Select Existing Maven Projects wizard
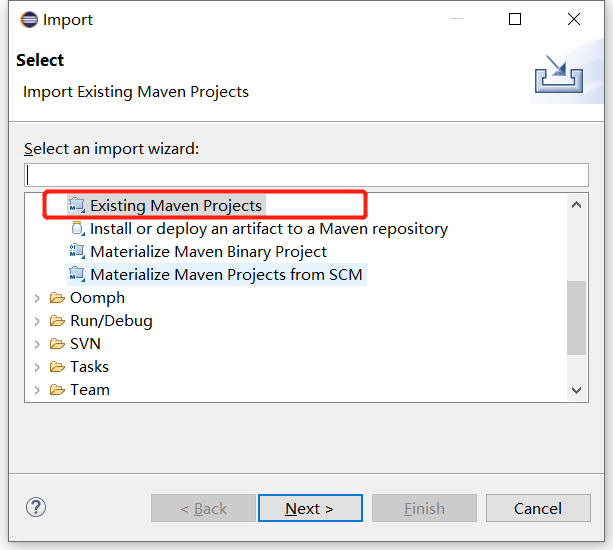This screenshot has width=613, height=550. pos(176,206)
